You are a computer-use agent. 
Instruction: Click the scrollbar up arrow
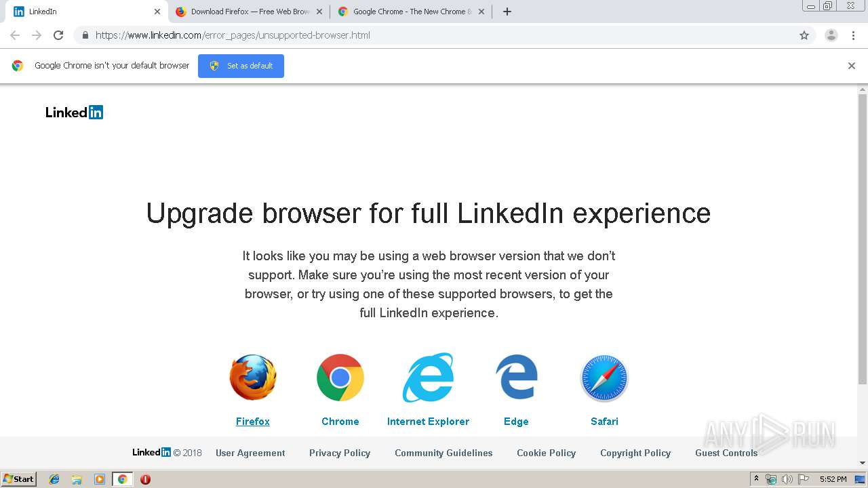click(x=863, y=89)
